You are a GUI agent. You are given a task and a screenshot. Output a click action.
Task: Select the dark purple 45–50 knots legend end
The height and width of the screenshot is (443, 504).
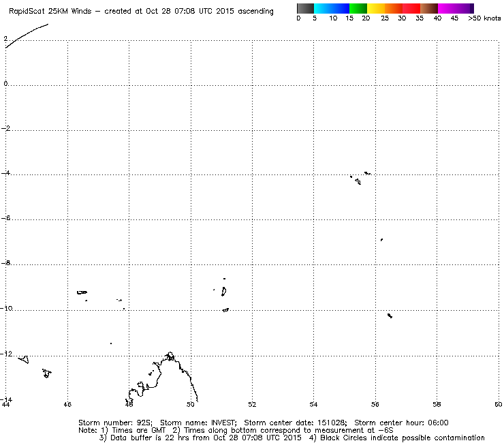click(x=464, y=8)
